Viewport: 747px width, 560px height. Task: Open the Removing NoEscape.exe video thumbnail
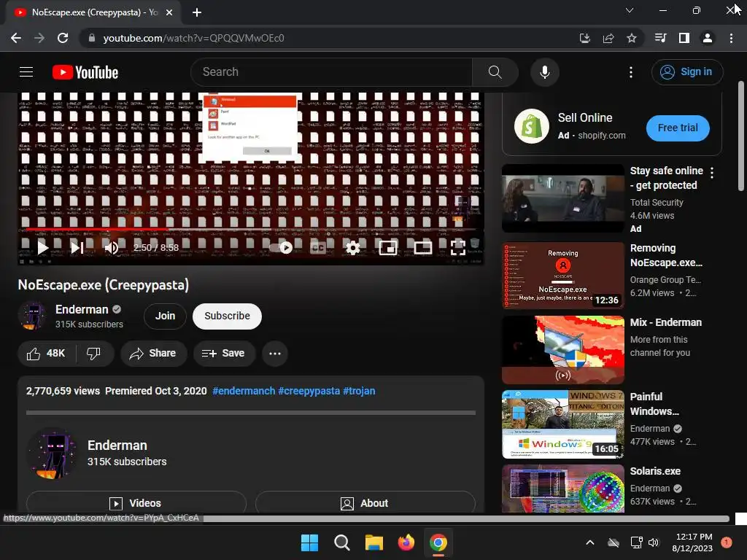563,276
